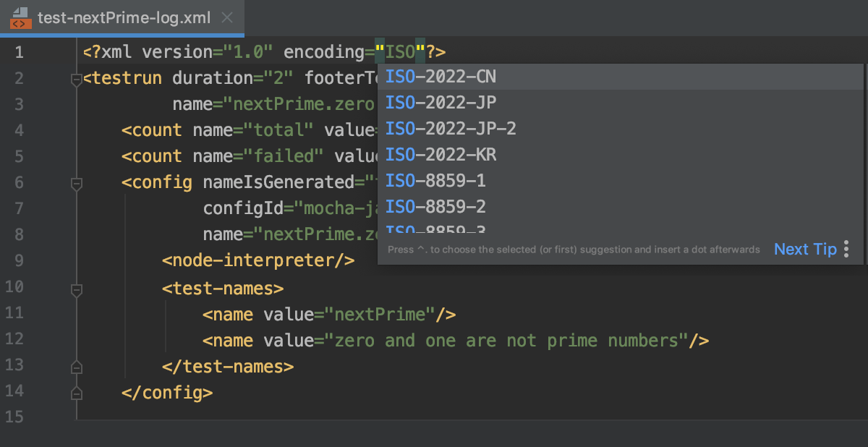Select ISO-8859-1 from the completion popup
This screenshot has width=868, height=447.
(433, 180)
